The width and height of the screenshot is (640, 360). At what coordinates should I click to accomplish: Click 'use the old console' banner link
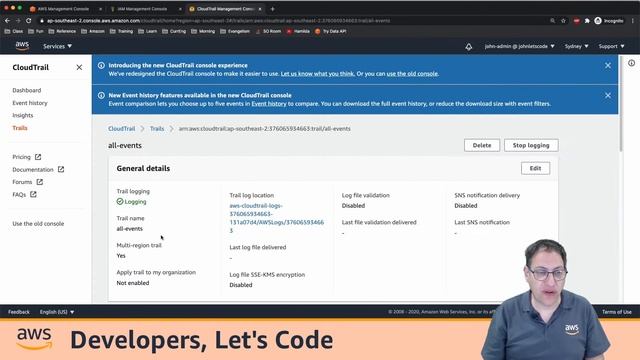coord(412,74)
